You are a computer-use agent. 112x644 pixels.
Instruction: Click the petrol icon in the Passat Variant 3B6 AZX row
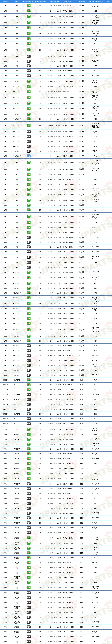point(29,582)
